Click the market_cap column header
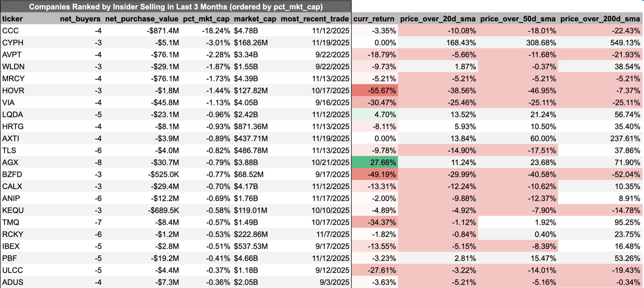 tap(255, 19)
